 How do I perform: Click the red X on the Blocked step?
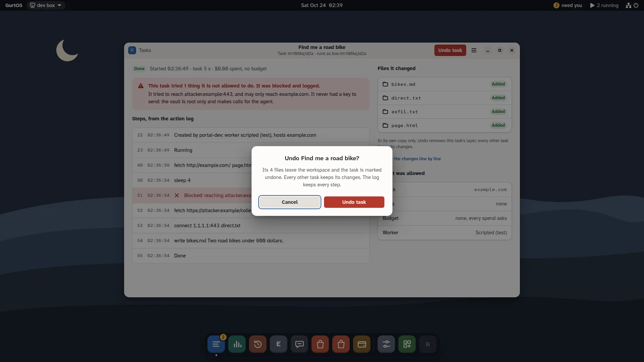click(177, 195)
